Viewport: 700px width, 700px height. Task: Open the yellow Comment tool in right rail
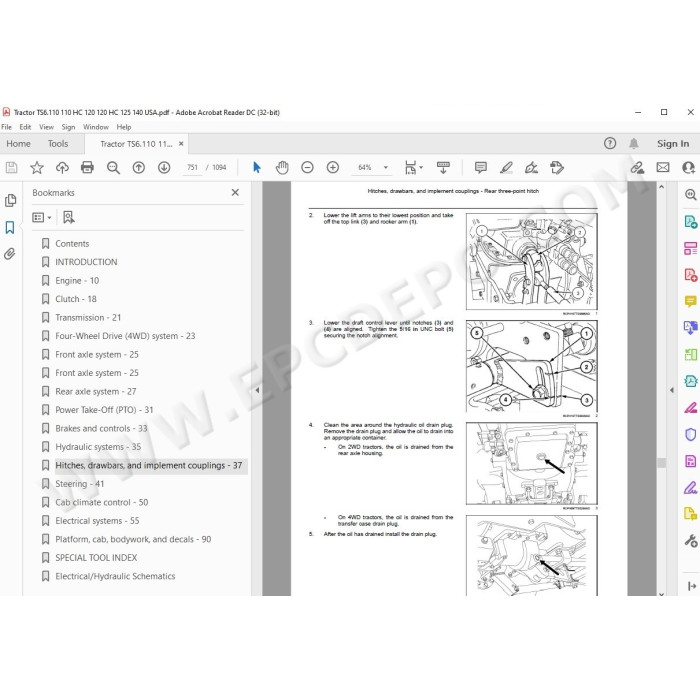coord(691,302)
